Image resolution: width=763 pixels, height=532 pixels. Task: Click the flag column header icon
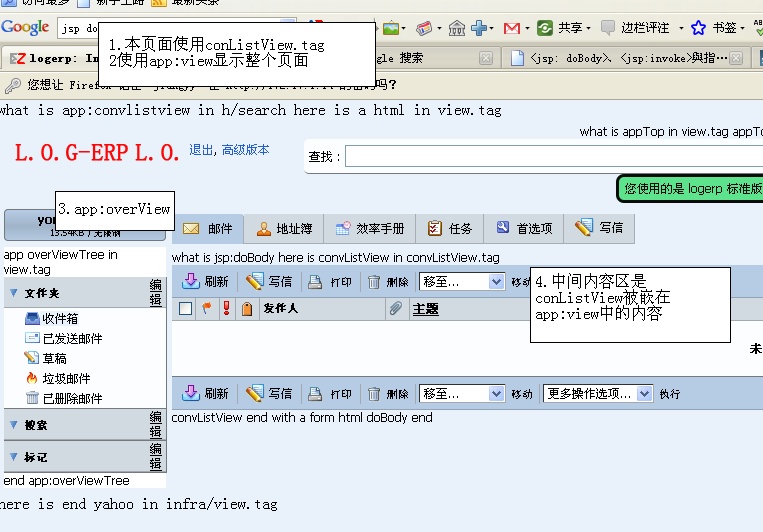coord(207,308)
